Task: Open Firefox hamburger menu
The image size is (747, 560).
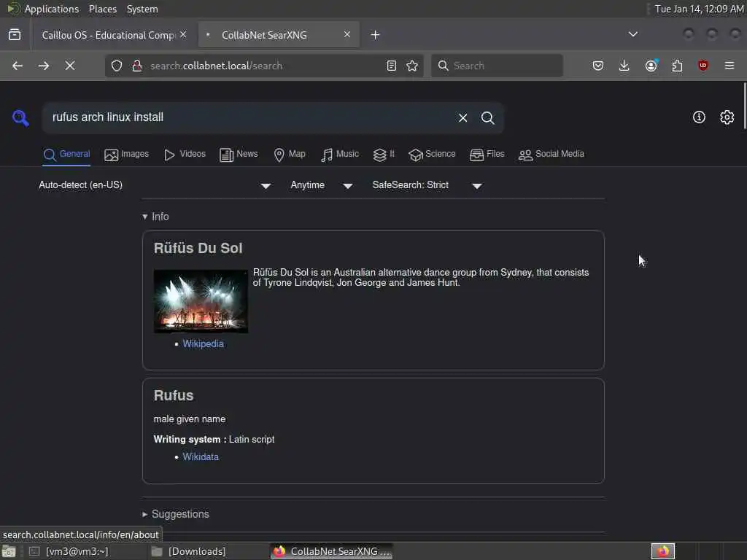Action: point(729,66)
